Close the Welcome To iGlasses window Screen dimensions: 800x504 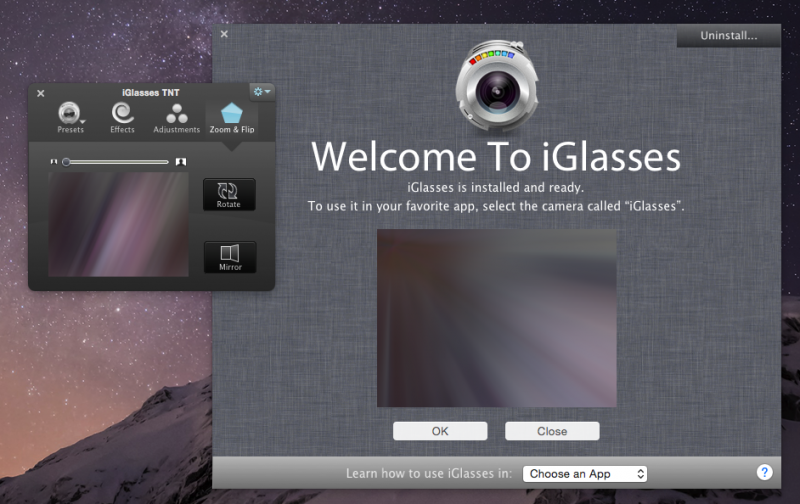pos(224,34)
